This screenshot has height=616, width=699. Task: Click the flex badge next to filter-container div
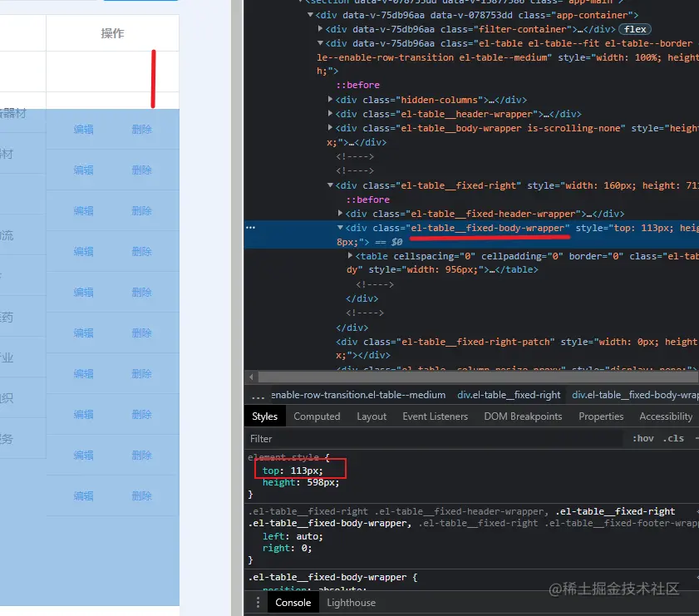pos(634,28)
